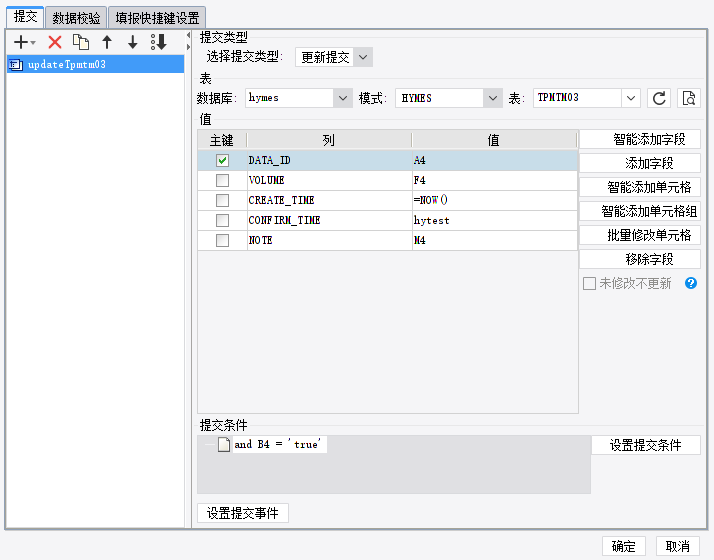Click the 智能添加单元格 button
714x560 pixels.
click(640, 187)
